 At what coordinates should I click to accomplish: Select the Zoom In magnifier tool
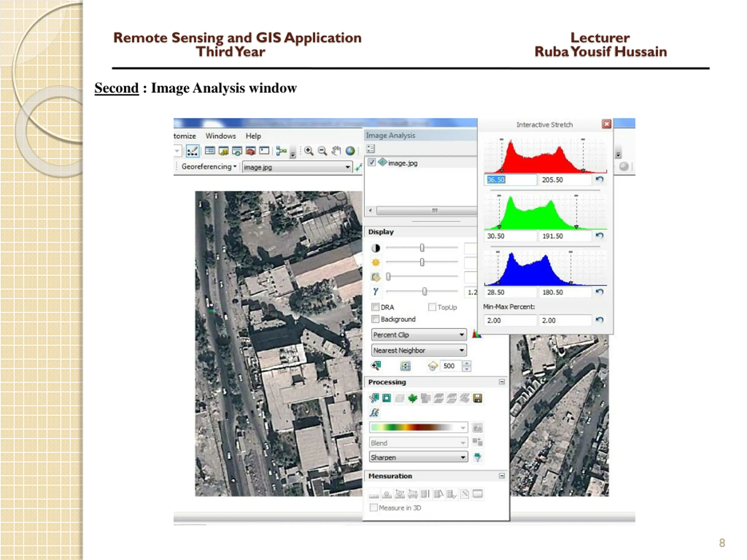pyautogui.click(x=309, y=151)
